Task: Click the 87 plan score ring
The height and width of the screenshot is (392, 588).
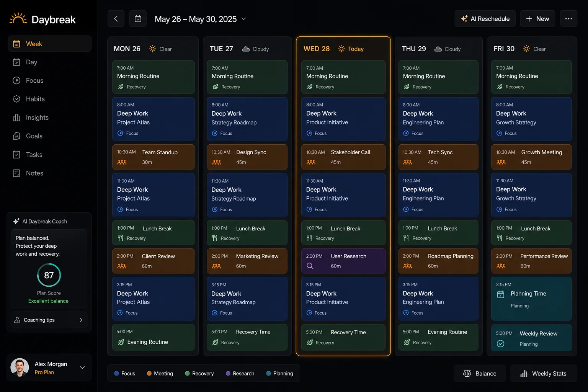Action: [49, 275]
